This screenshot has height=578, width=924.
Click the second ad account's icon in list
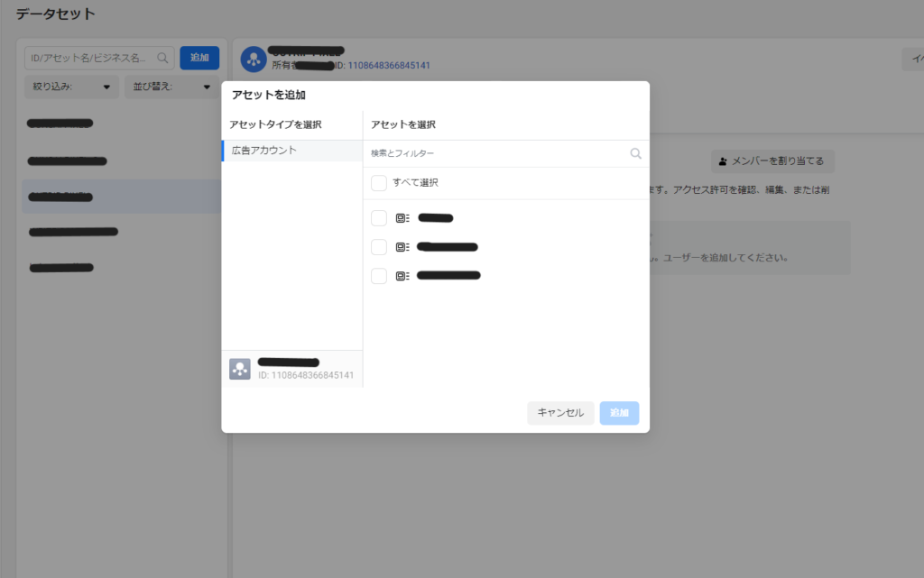pos(402,247)
